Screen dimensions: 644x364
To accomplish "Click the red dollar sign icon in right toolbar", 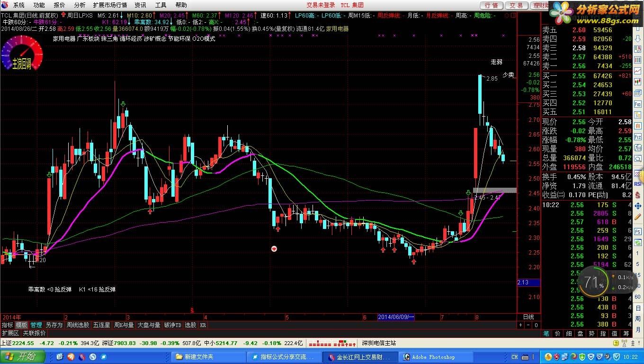I will pos(638,194).
